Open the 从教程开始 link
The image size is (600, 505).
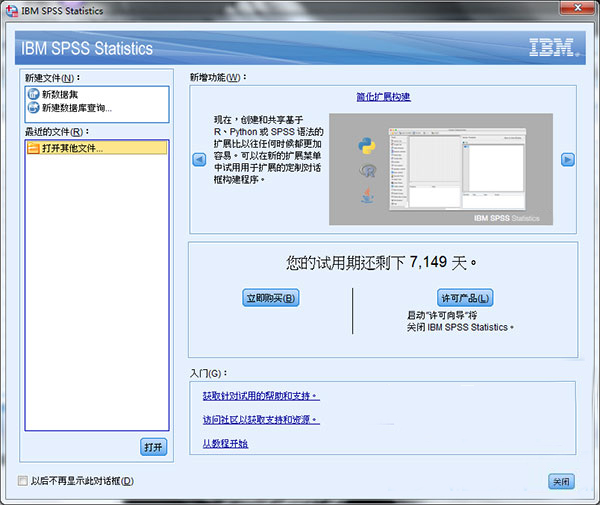[225, 443]
